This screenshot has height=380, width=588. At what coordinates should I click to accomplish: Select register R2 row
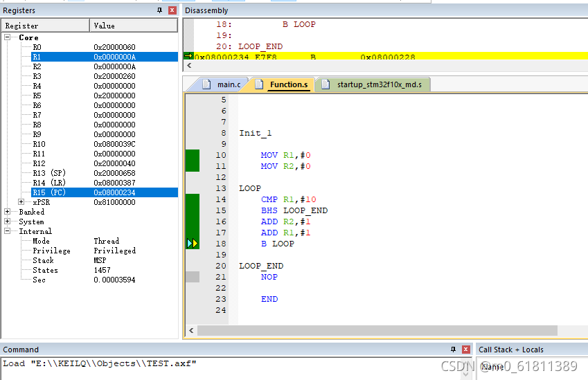[105, 66]
